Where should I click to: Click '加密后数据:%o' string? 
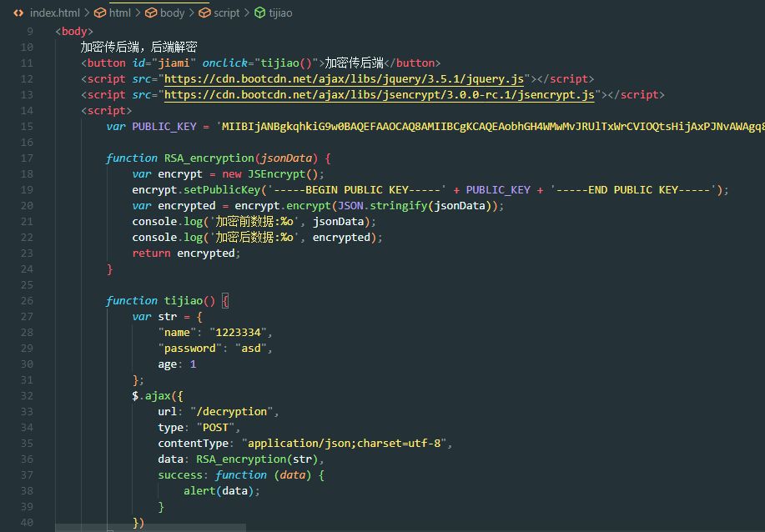(x=254, y=238)
